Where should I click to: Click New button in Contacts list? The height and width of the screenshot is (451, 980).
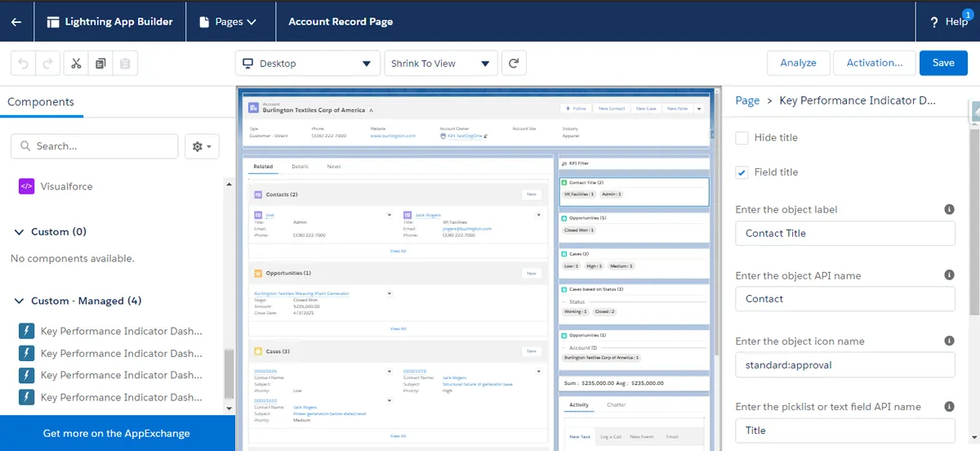tap(531, 194)
